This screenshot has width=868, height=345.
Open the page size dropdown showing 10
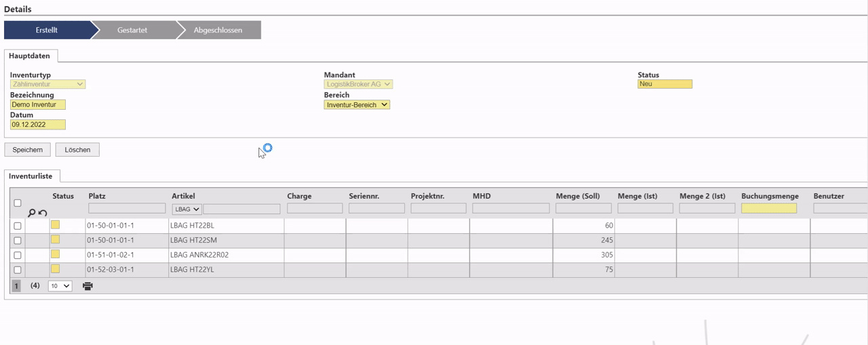(x=60, y=286)
